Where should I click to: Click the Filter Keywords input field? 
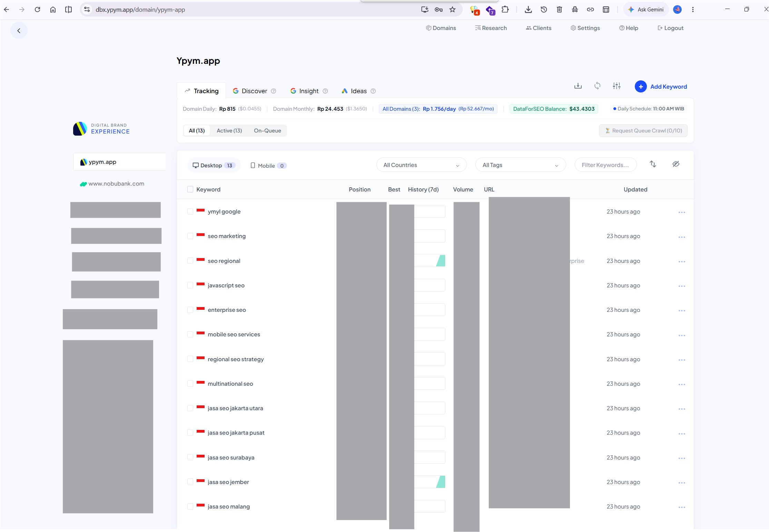(x=605, y=165)
